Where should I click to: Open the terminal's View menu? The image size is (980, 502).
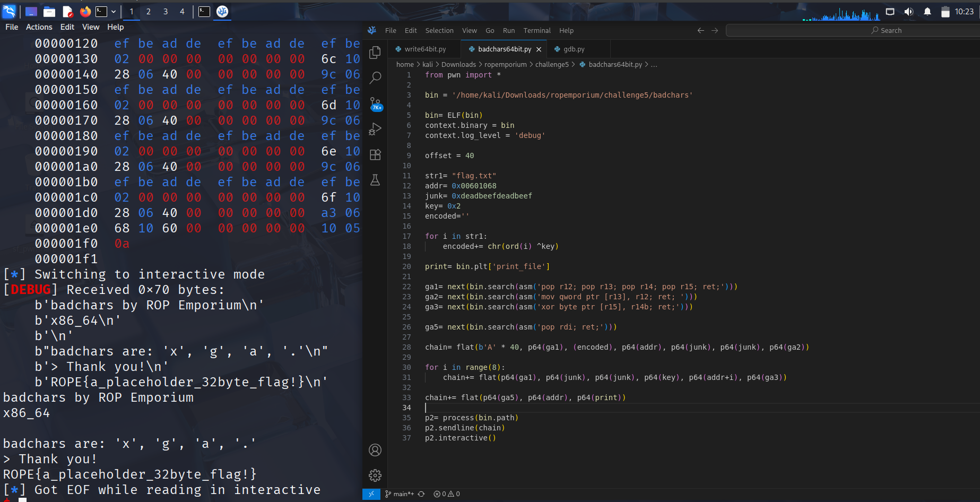coord(91,27)
